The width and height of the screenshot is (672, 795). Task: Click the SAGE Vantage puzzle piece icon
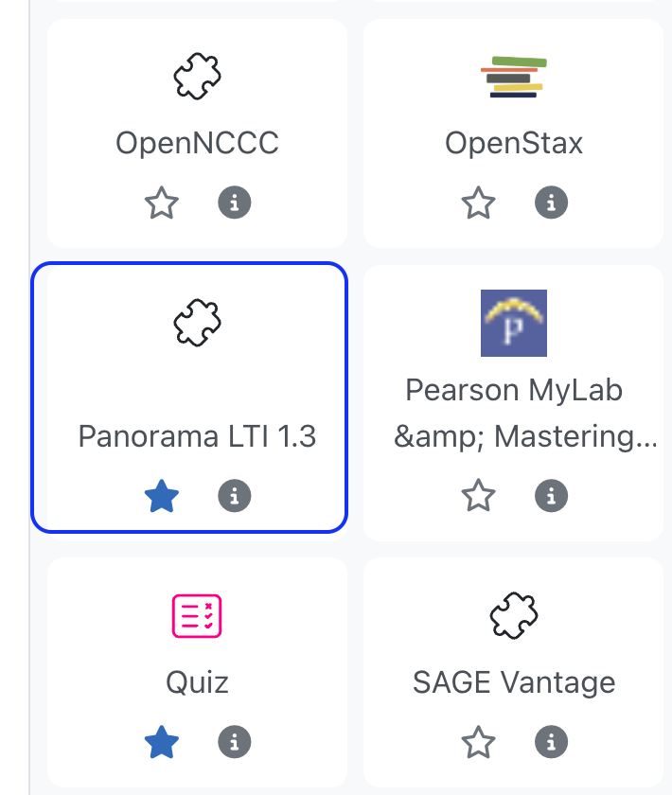(x=514, y=615)
